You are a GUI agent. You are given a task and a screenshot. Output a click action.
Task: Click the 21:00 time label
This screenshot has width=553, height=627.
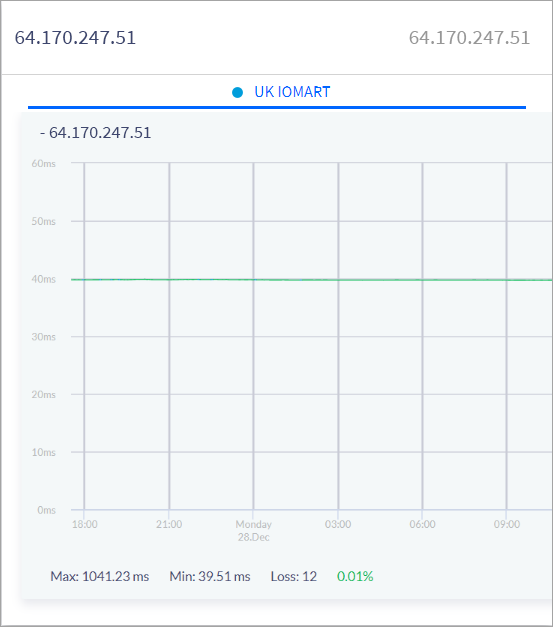point(169,524)
